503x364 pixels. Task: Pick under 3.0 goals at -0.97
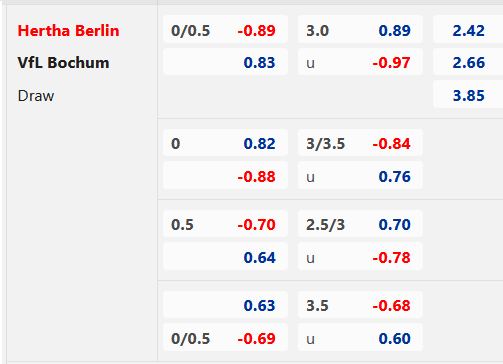(360, 62)
